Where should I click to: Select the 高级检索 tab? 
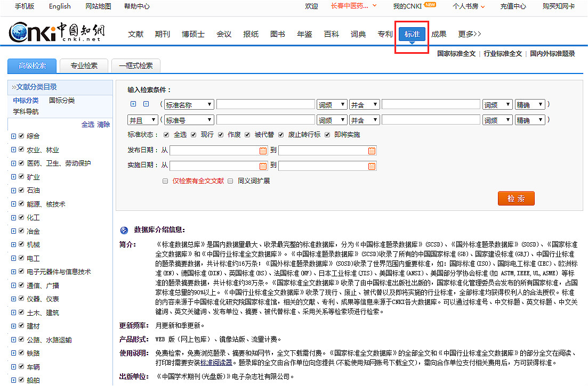[32, 66]
